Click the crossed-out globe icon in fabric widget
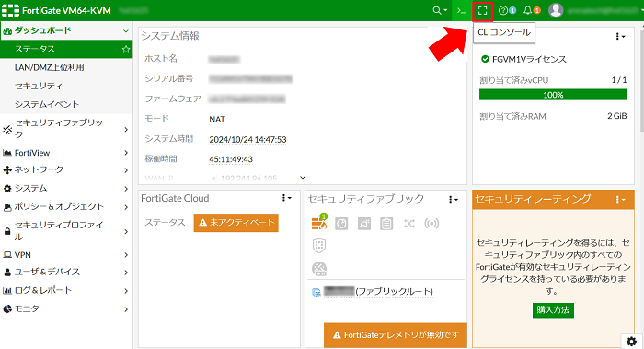Screen dimensions: 644x349 coord(319,269)
